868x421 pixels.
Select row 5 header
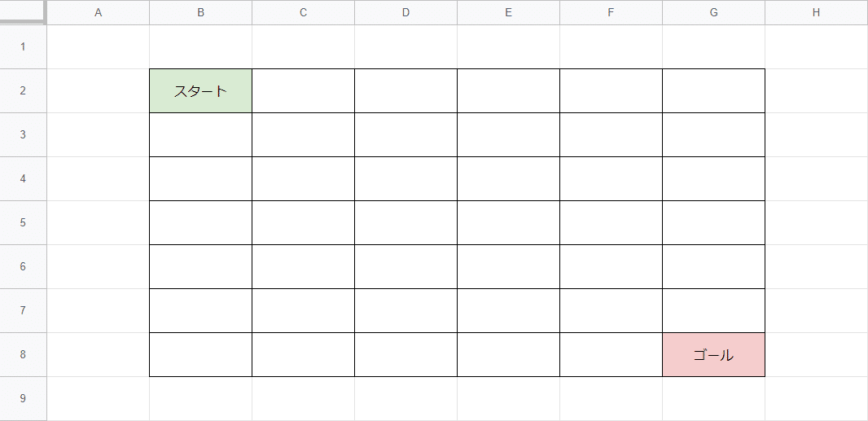tap(23, 223)
